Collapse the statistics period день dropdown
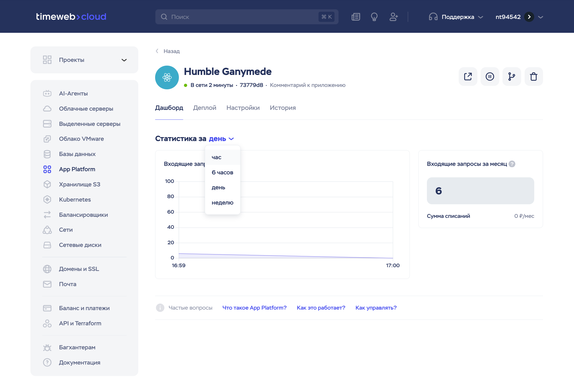574x392 pixels. pos(221,139)
